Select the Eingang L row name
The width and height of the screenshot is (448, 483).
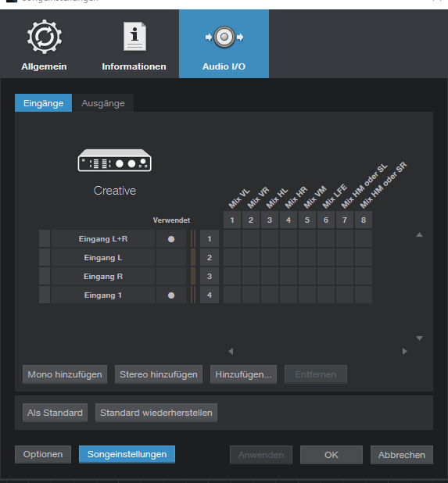(103, 257)
